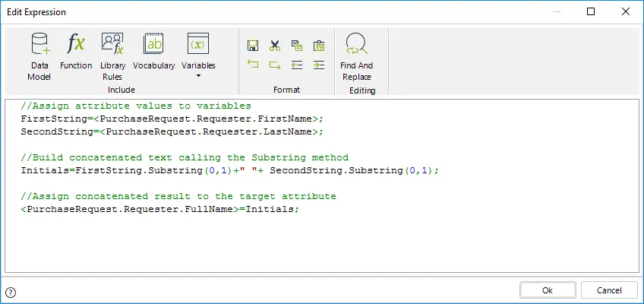Confirm the expression with Ok
Image resolution: width=644 pixels, height=304 pixels.
[x=548, y=290]
